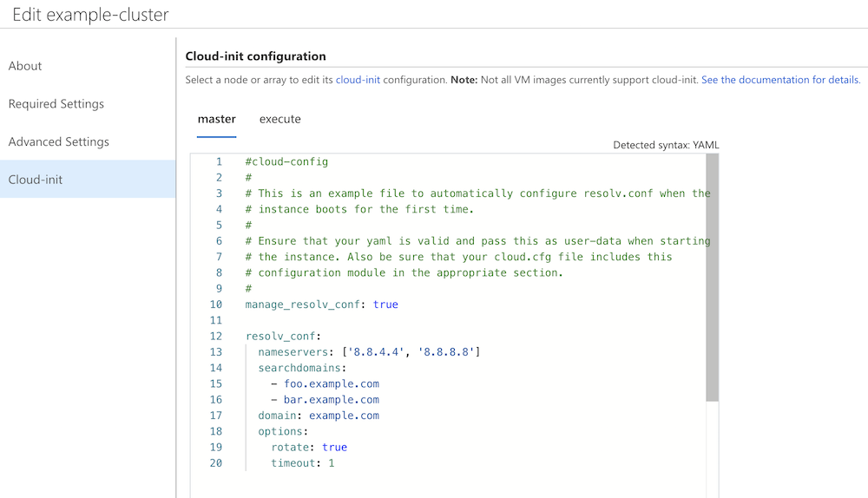Viewport: 868px width, 498px height.
Task: Click the #cloud-config comment line
Action: click(x=286, y=161)
